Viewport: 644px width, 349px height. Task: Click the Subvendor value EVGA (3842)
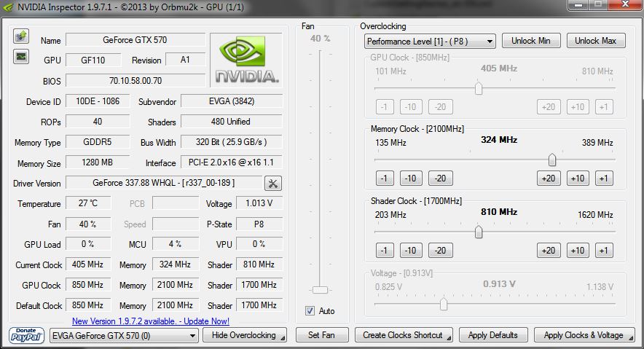[232, 101]
